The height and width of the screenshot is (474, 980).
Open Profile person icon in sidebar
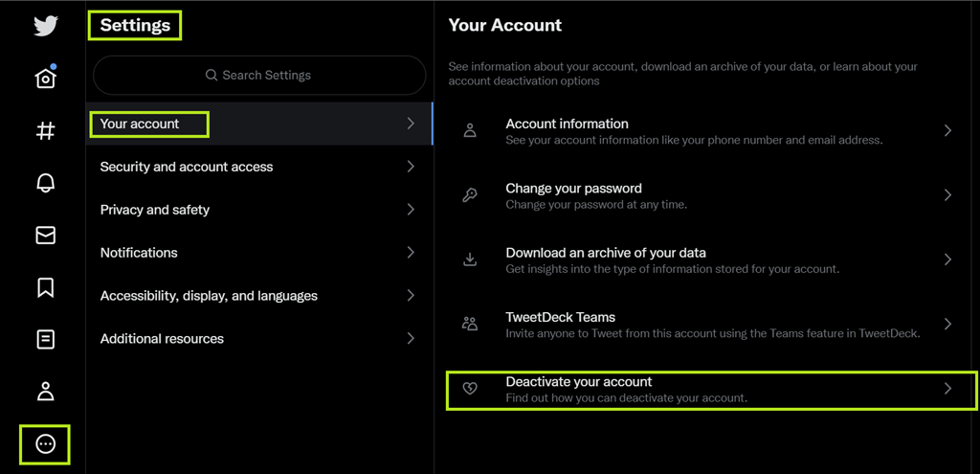(x=45, y=391)
